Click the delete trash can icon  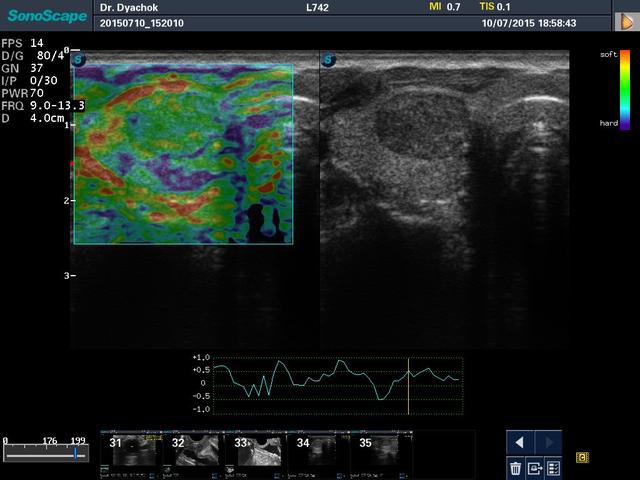[x=516, y=467]
